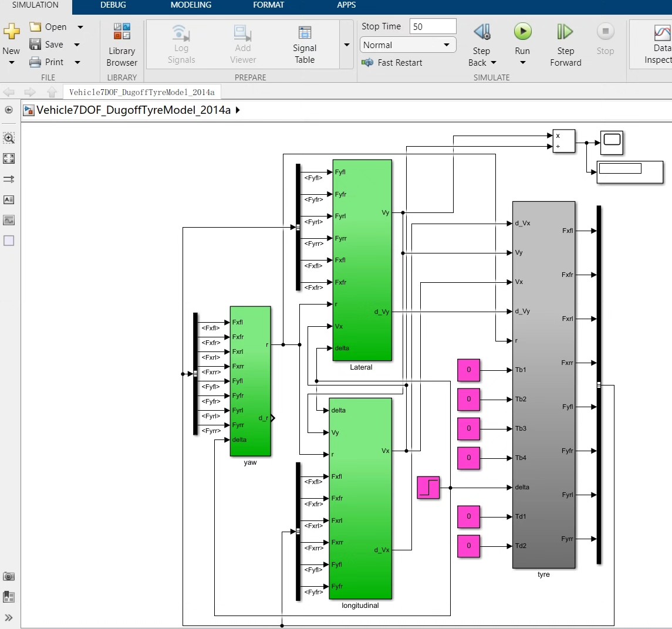Click the navigate back arrow
The height and width of the screenshot is (629, 672).
click(9, 92)
